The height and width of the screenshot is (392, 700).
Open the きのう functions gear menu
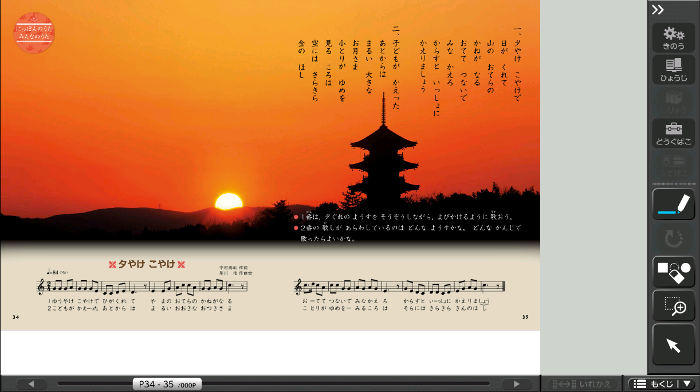[x=673, y=38]
